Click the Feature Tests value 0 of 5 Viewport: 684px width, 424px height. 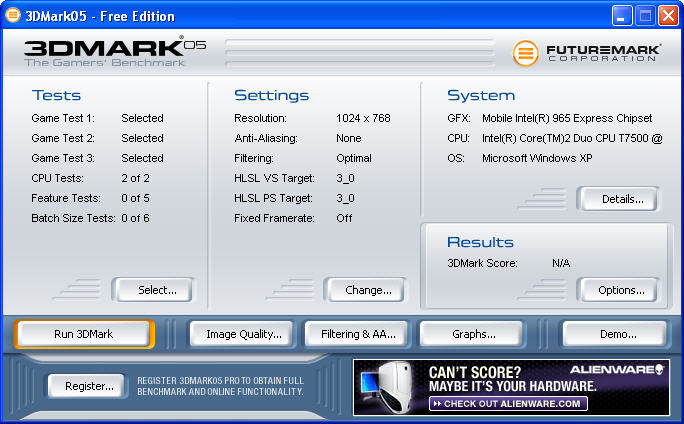click(135, 198)
